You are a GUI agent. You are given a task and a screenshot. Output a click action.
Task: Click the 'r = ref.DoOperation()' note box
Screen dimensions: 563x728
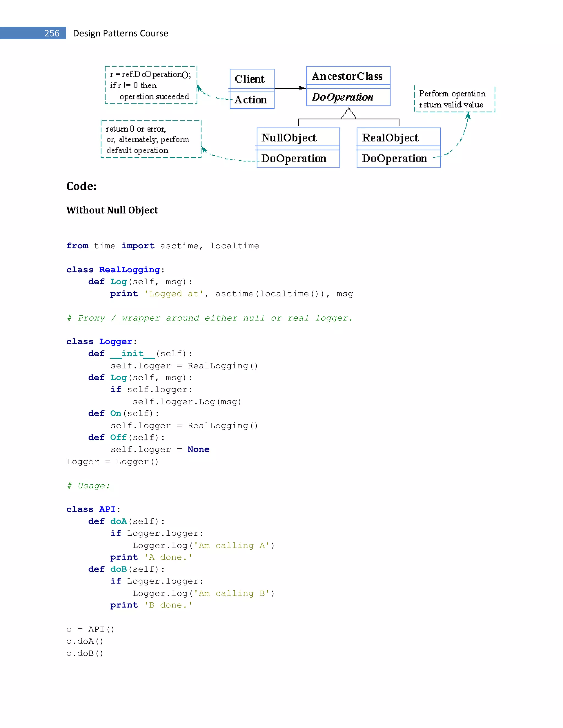[x=151, y=85]
